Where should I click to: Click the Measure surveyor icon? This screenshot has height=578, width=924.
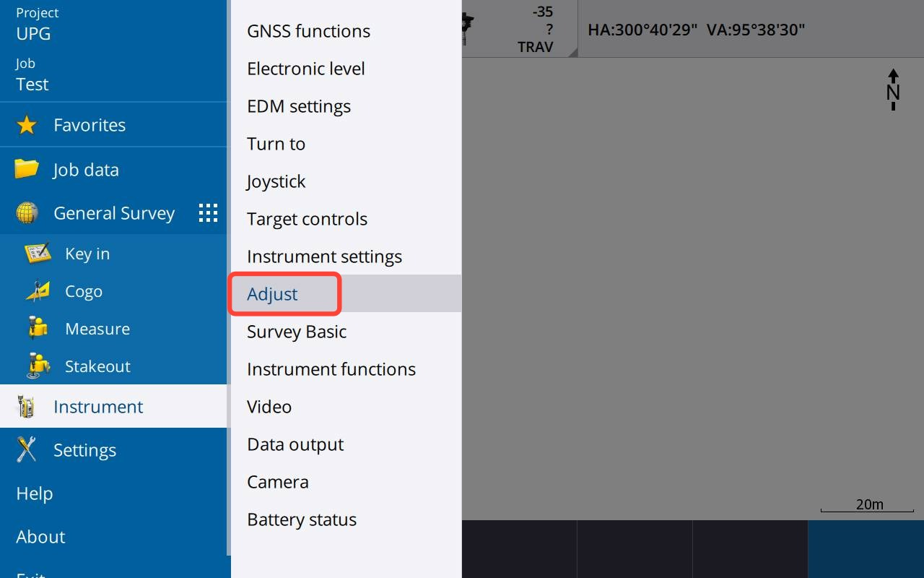(x=38, y=329)
